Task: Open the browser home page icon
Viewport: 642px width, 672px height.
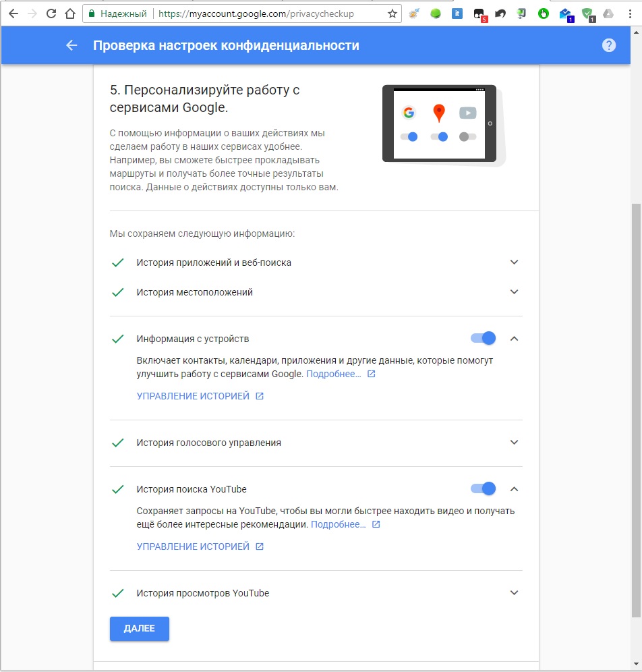Action: coord(69,13)
